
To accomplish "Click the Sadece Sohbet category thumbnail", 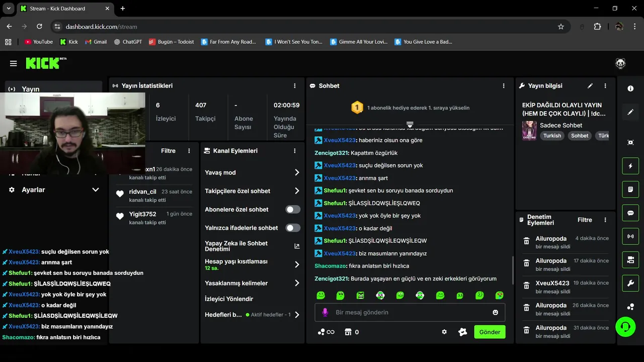I will 529,131.
